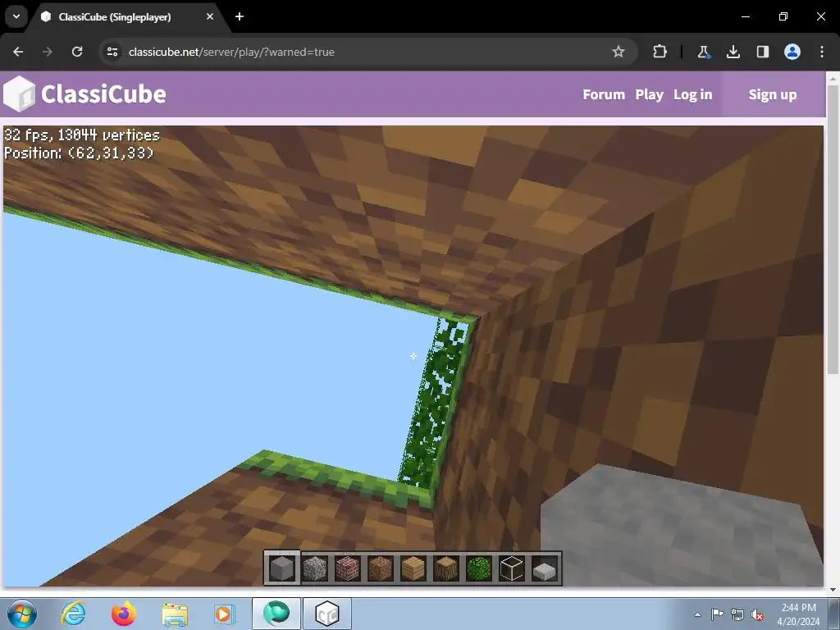Screen dimensions: 840x630
Task: Open Windows Explorer from taskbar
Action: [x=175, y=614]
